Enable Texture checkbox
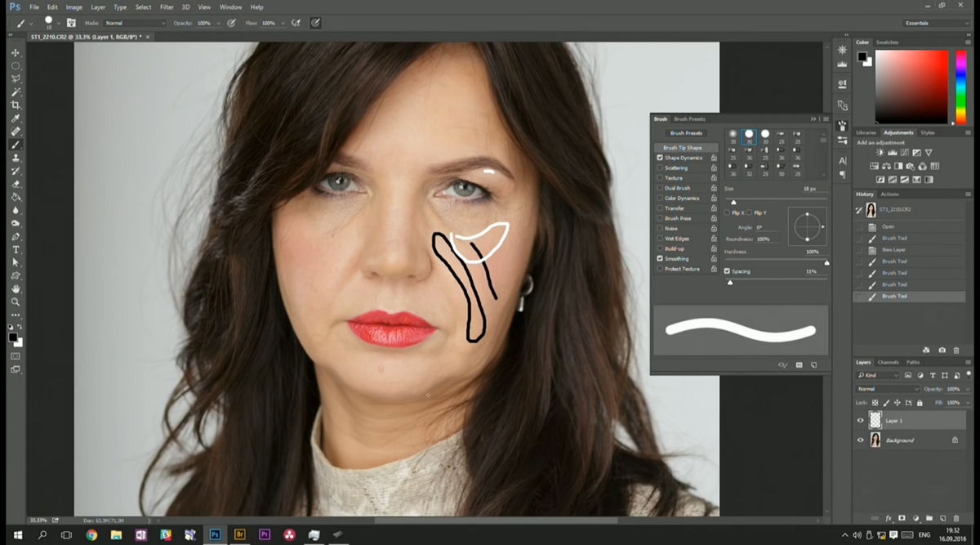The image size is (980, 545). (x=660, y=178)
